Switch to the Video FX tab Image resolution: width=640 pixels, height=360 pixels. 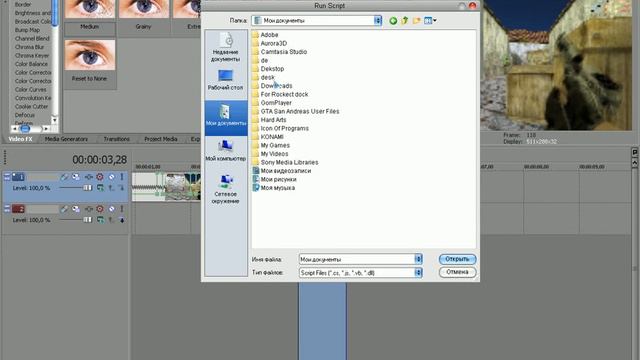tap(20, 139)
